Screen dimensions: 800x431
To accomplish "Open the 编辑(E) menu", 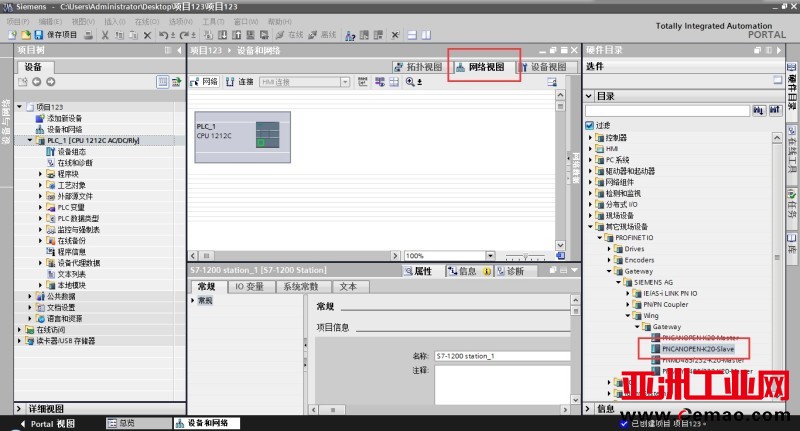I will click(x=50, y=21).
